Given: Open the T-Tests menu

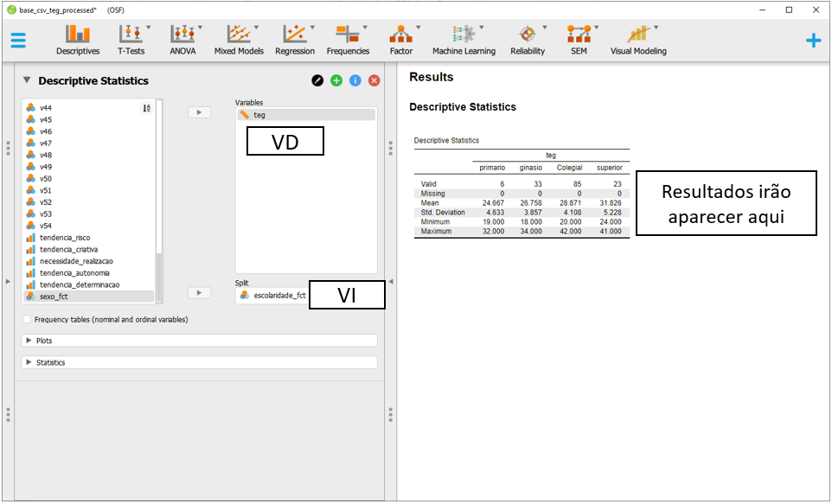Looking at the screenshot, I should 131,40.
